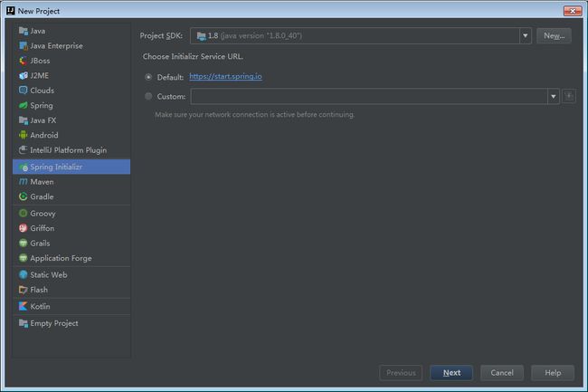Open the https://start.spring.io link
This screenshot has height=392, width=588.
[225, 76]
